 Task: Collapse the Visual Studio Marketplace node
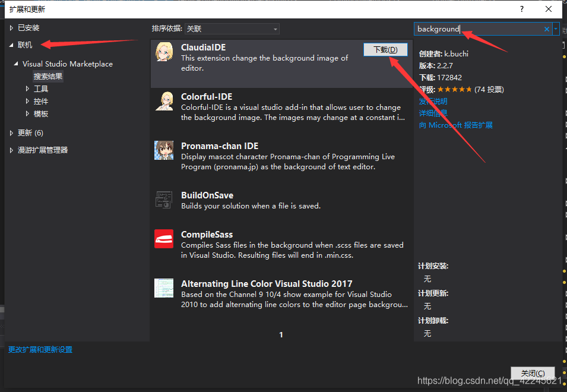pyautogui.click(x=16, y=64)
